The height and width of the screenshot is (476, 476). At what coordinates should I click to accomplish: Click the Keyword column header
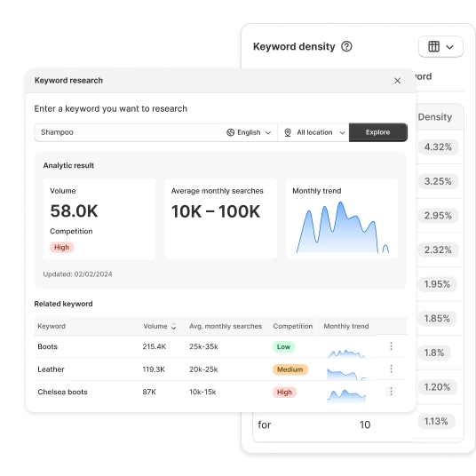pos(52,326)
